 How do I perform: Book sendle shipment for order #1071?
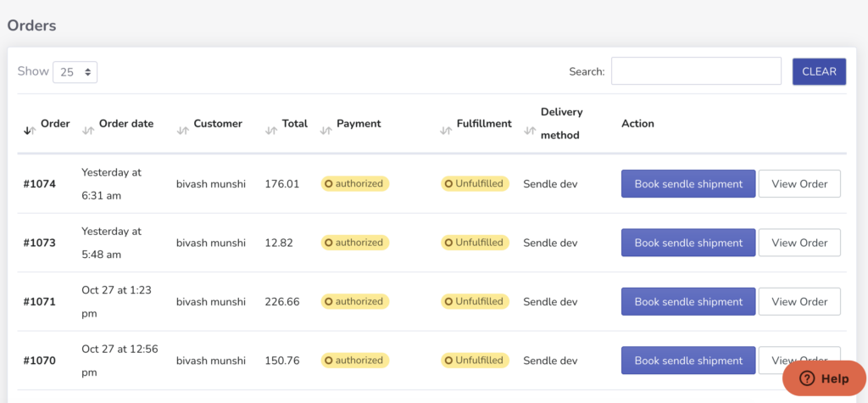(x=687, y=301)
